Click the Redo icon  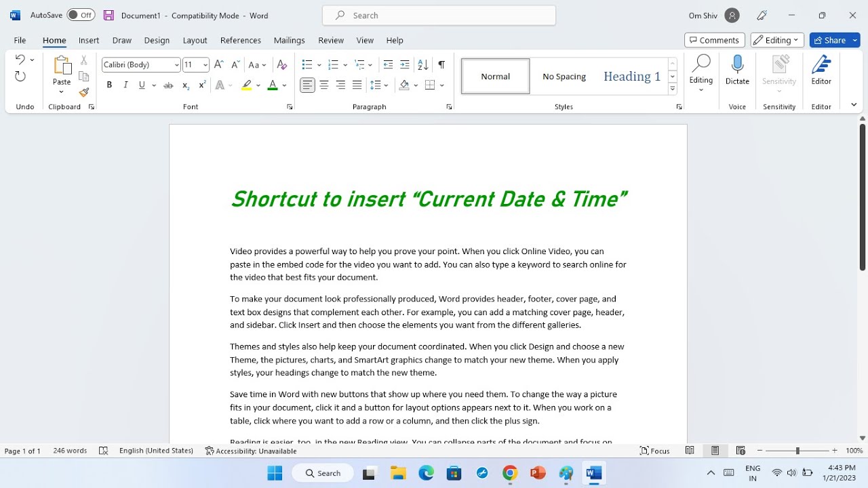click(x=20, y=77)
